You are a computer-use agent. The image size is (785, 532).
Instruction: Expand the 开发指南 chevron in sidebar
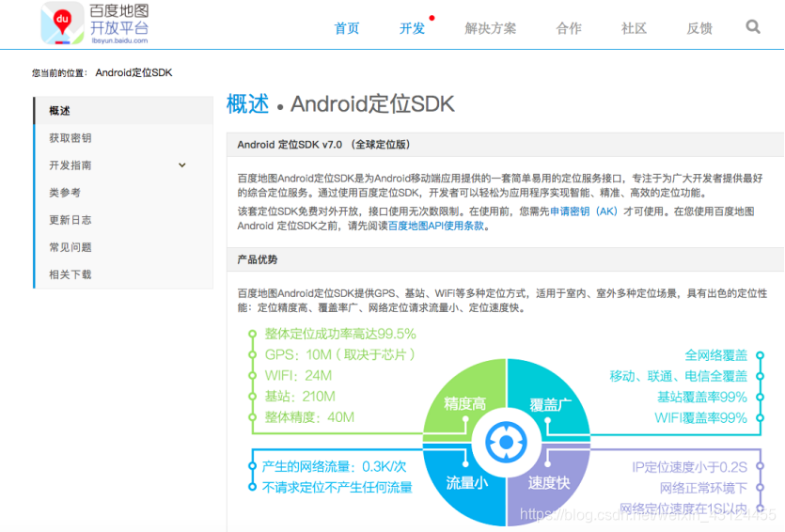click(182, 165)
